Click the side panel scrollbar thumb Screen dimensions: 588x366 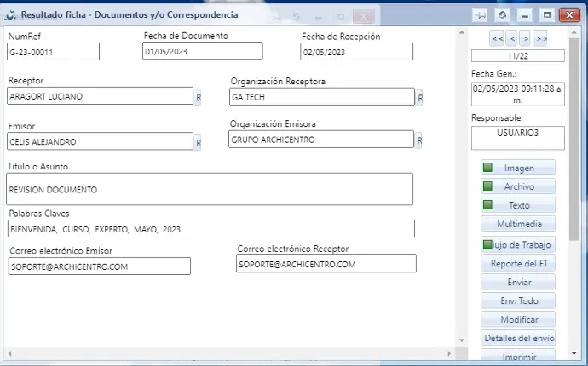click(574, 140)
